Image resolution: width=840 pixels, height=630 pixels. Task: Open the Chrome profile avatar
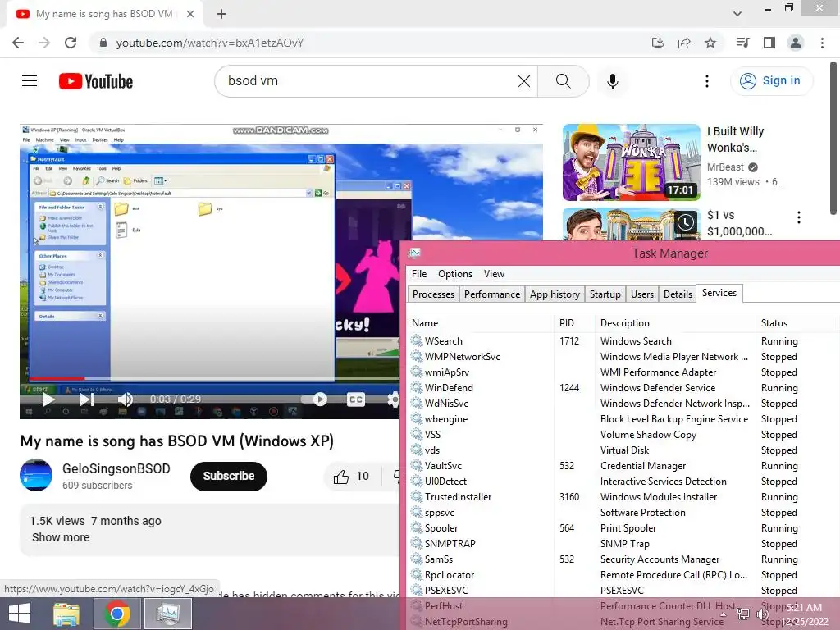tap(796, 43)
